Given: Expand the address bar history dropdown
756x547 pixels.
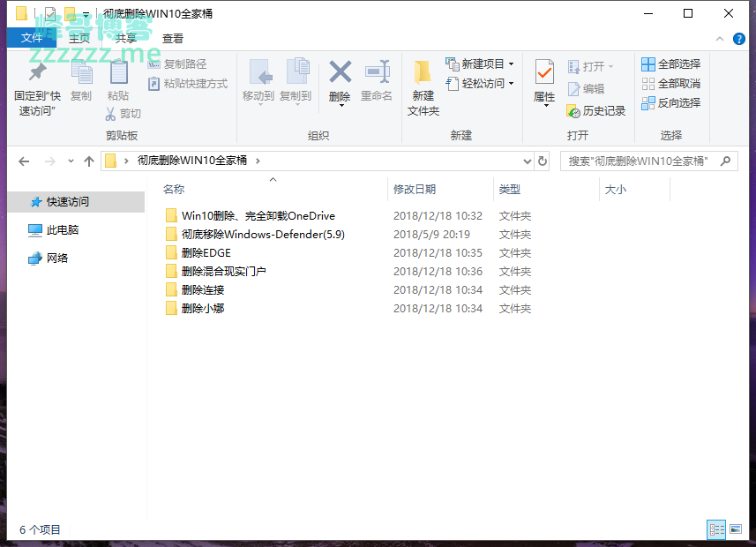Looking at the screenshot, I should (x=527, y=161).
